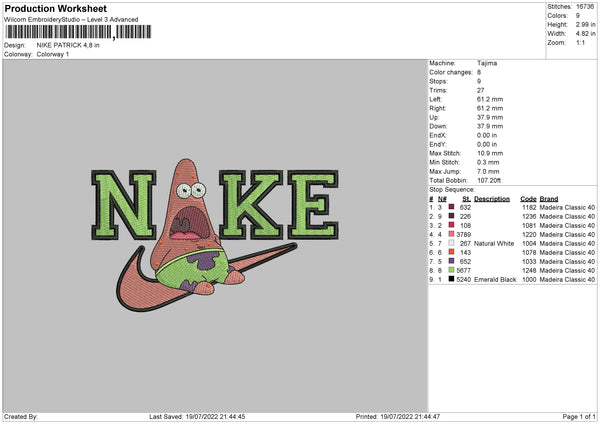The width and height of the screenshot is (600, 424).
Task: Select the stitch count "5677" in row 8
Action: pos(464,271)
